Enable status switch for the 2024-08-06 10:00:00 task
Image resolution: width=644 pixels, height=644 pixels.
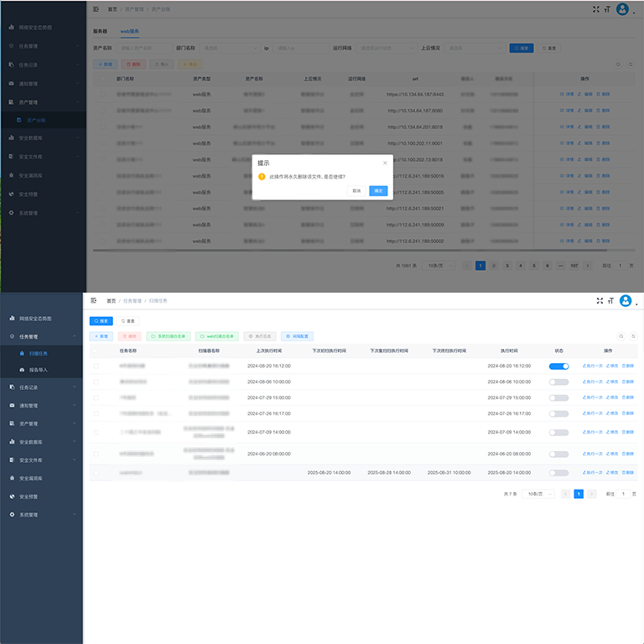point(558,382)
